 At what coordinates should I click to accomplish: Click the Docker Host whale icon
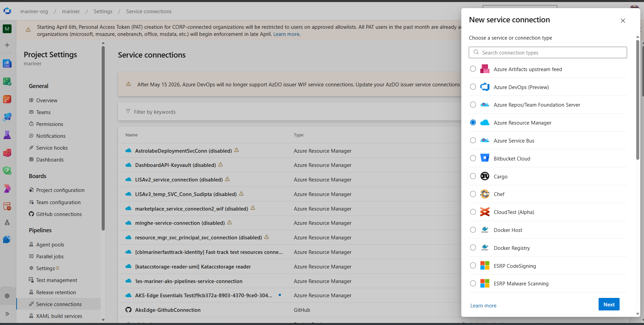(485, 230)
